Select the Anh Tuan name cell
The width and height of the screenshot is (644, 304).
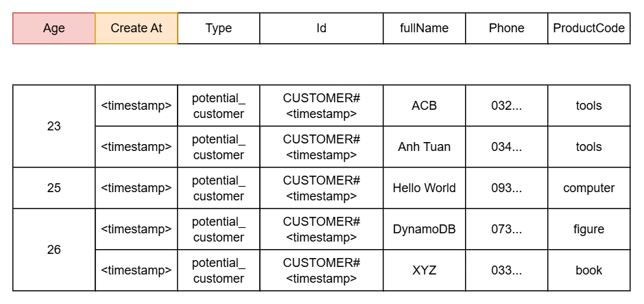(x=424, y=147)
